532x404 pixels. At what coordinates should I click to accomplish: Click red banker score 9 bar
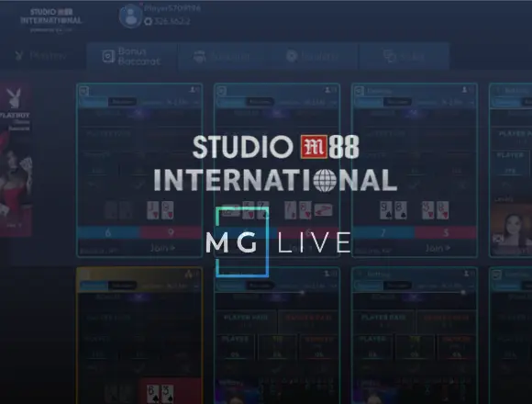(171, 232)
